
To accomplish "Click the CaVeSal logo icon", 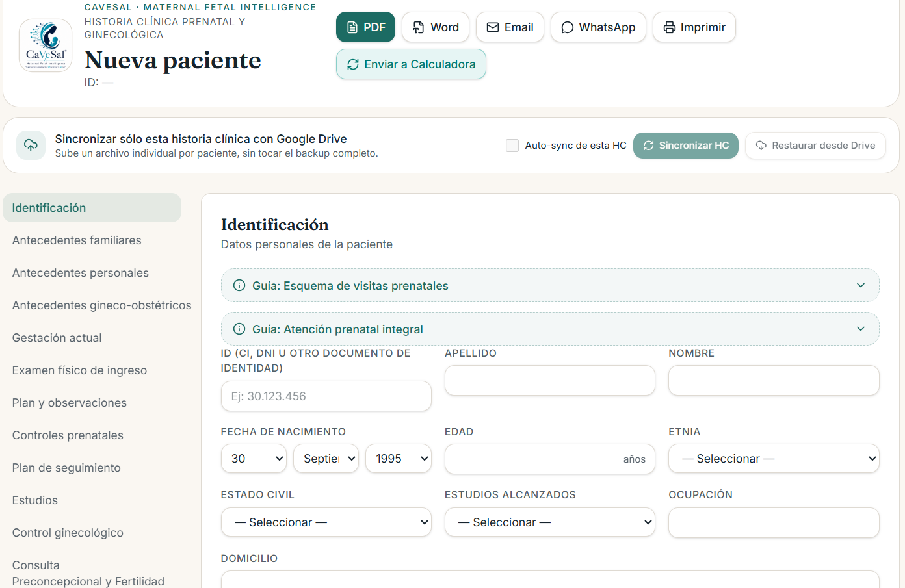I will [46, 45].
